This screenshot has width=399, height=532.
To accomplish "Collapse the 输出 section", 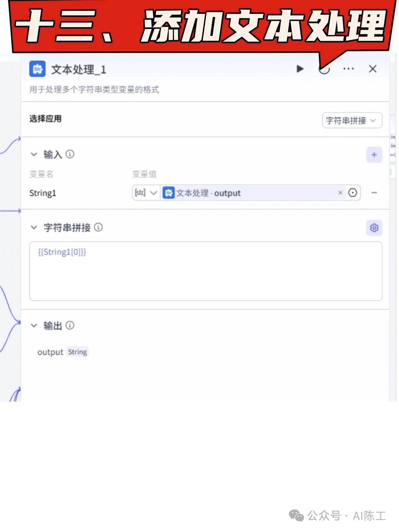I will point(34,325).
